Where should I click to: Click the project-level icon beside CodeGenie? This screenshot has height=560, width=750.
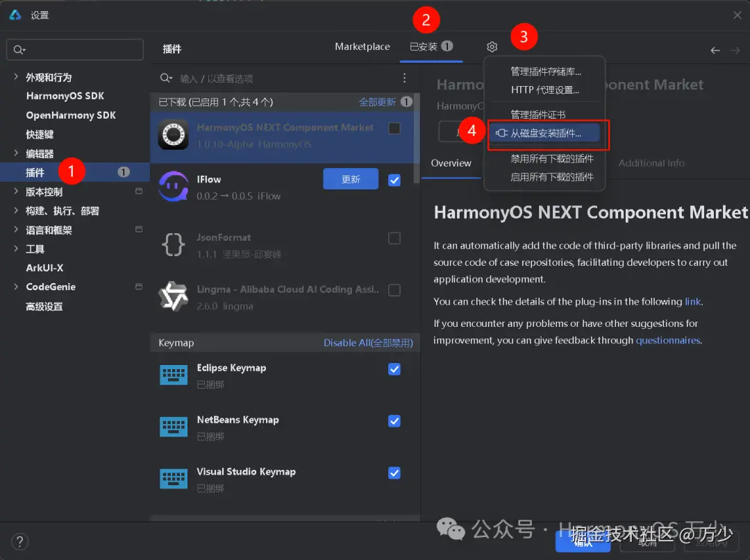click(x=139, y=287)
